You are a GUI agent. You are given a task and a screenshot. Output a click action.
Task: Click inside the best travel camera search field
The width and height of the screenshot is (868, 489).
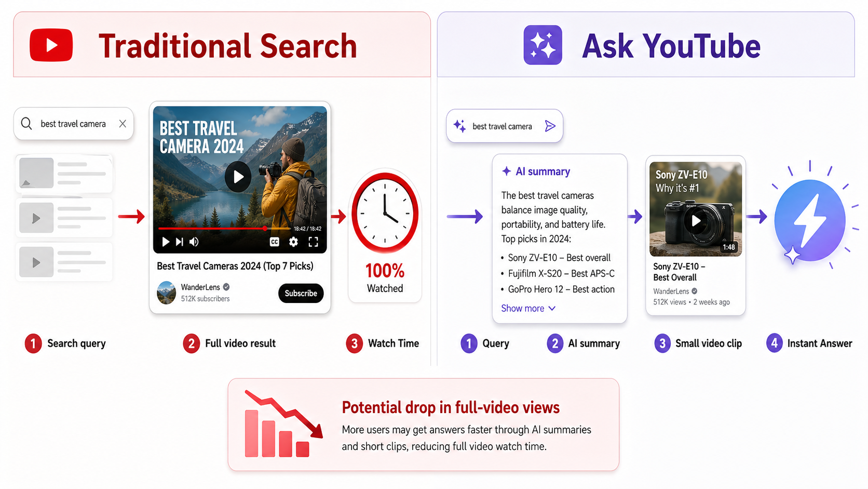coord(73,124)
